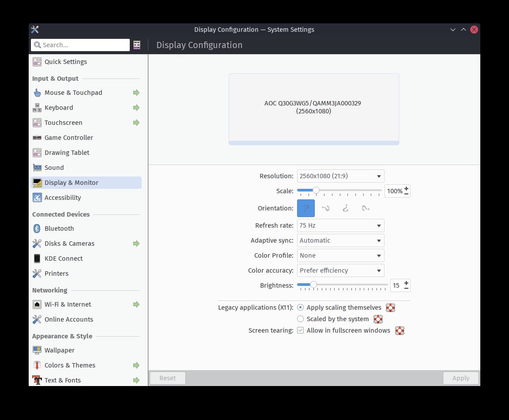
Task: Expand Colors & Themes submenu arrow
Action: pos(136,365)
